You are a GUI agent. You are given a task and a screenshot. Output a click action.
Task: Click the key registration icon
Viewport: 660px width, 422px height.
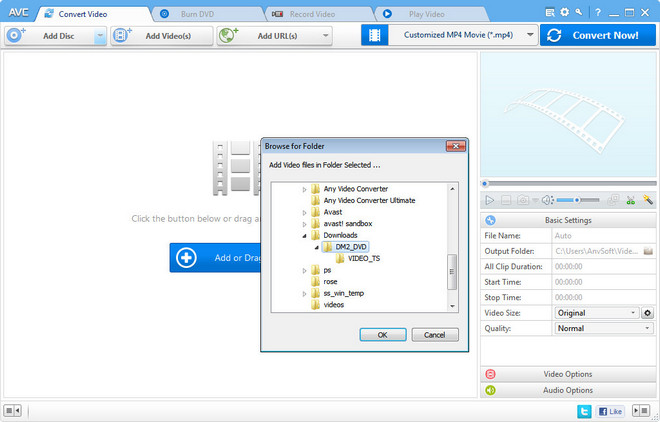[579, 12]
